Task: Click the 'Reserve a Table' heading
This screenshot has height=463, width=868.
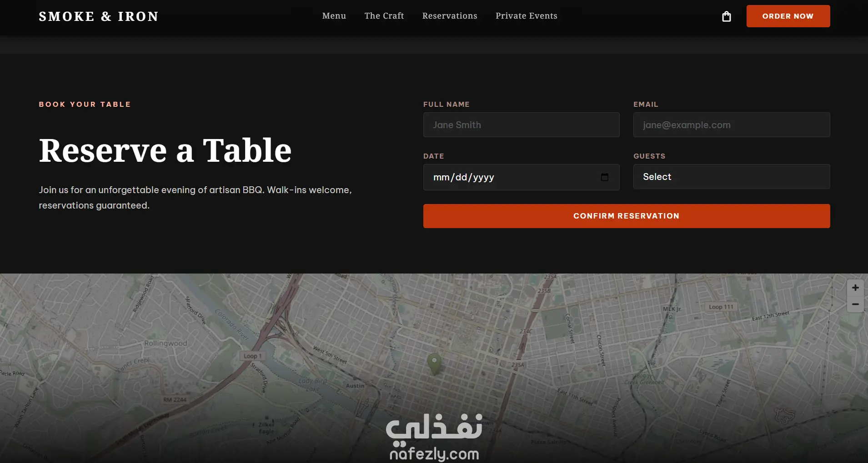Action: pyautogui.click(x=165, y=150)
